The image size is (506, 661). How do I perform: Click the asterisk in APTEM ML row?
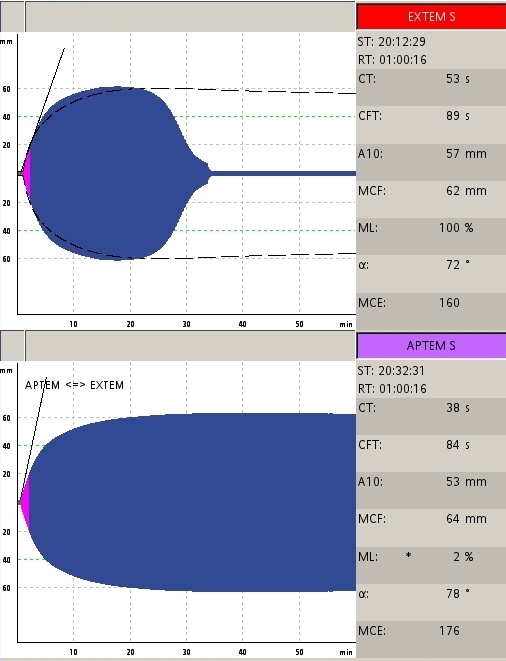click(408, 556)
